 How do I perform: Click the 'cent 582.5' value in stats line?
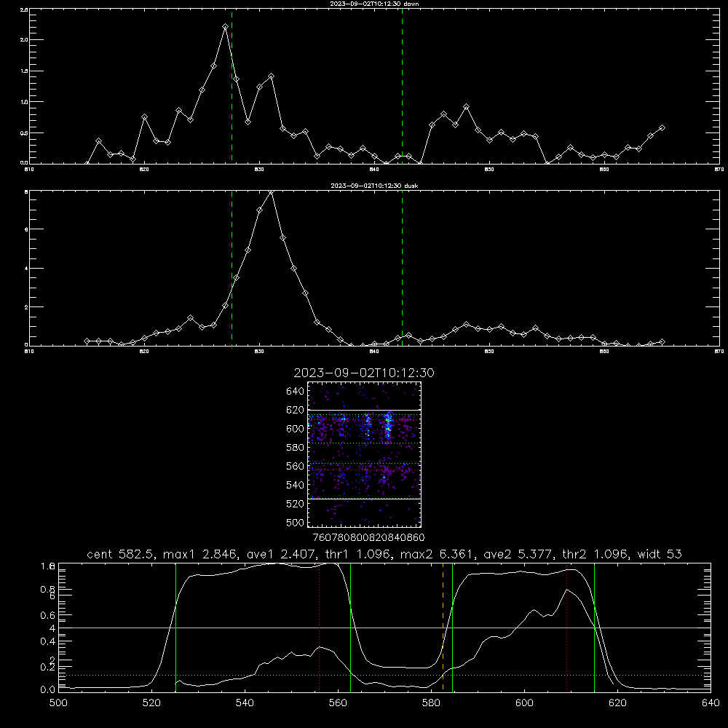point(121,554)
